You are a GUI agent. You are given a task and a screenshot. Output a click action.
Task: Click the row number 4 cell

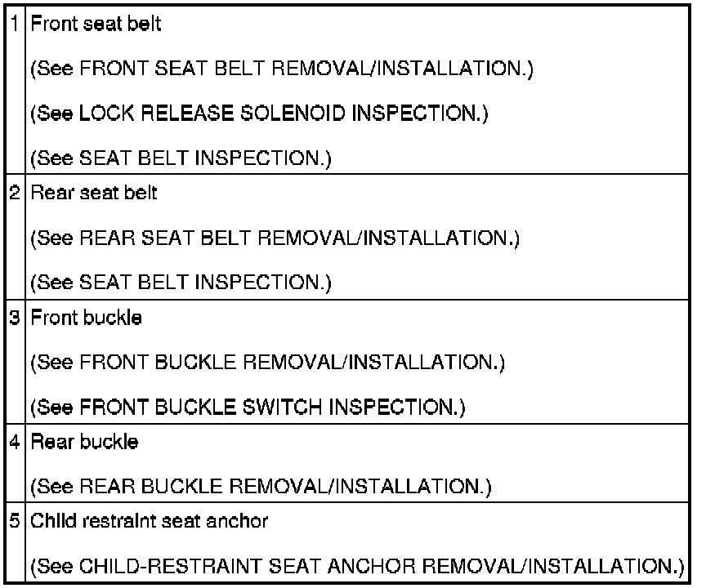[18, 443]
